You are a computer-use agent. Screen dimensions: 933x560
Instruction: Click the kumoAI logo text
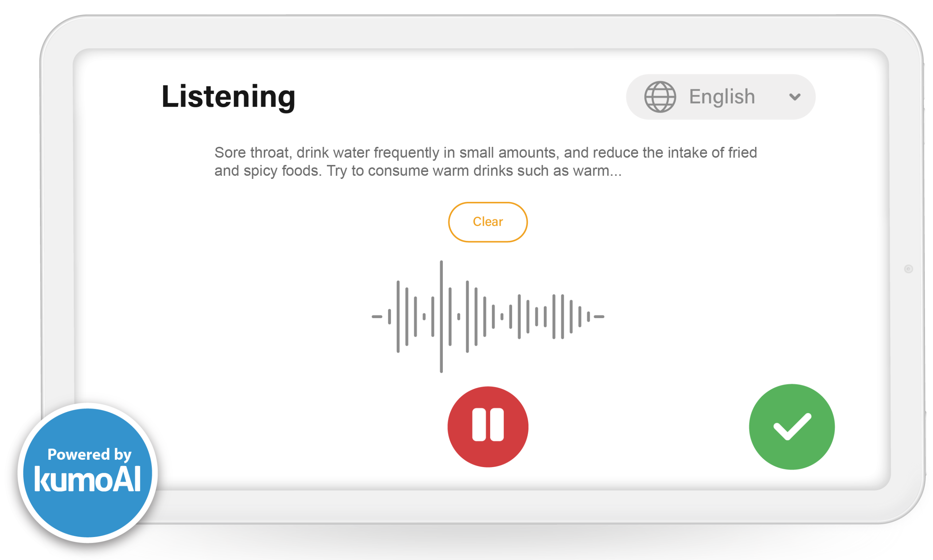tap(87, 479)
